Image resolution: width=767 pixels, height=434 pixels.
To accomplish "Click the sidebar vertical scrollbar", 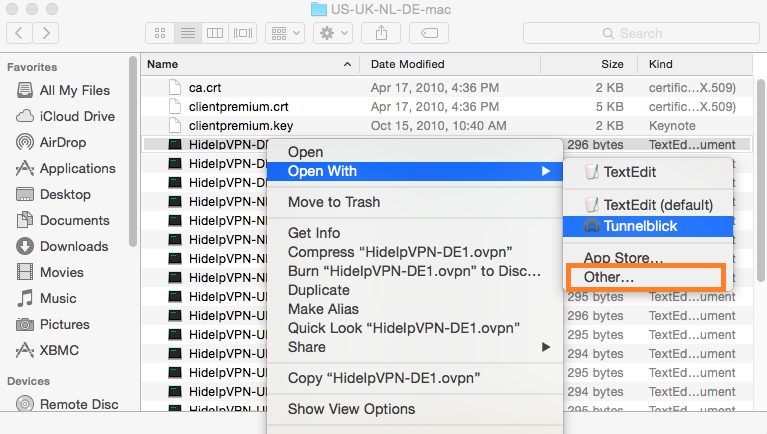I will pos(133,152).
